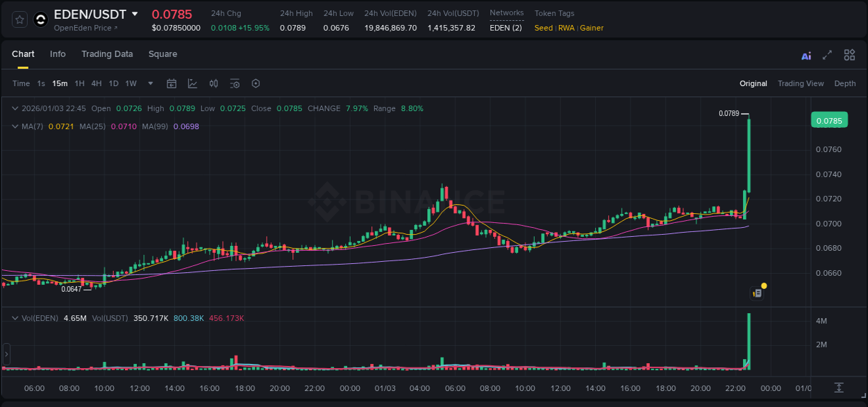Click the indicator list settings icon

(235, 83)
